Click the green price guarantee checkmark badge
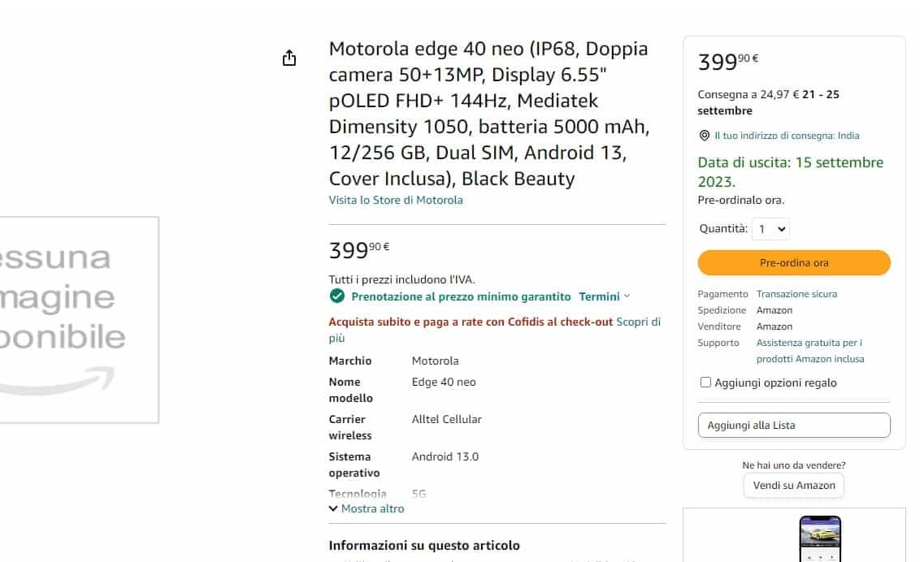 tap(336, 296)
